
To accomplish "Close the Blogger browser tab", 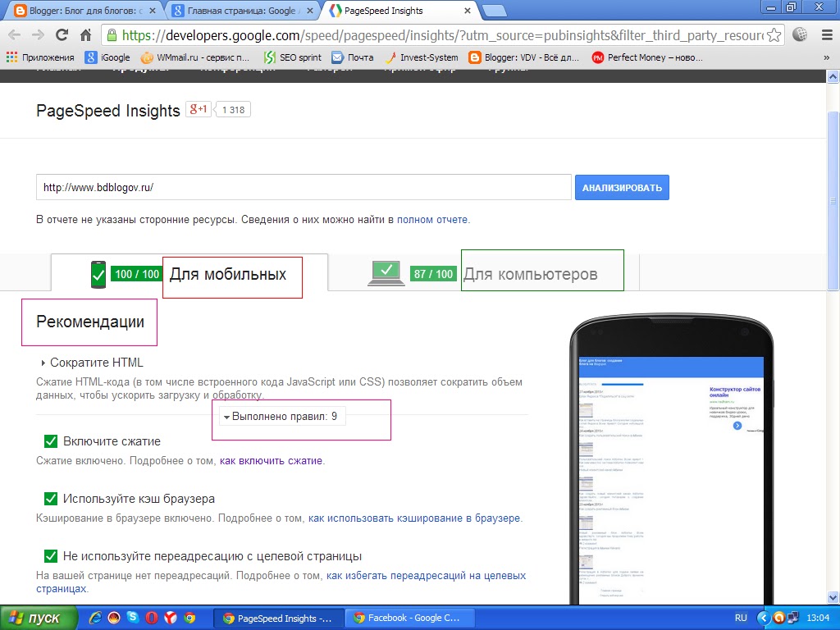I will pos(152,11).
